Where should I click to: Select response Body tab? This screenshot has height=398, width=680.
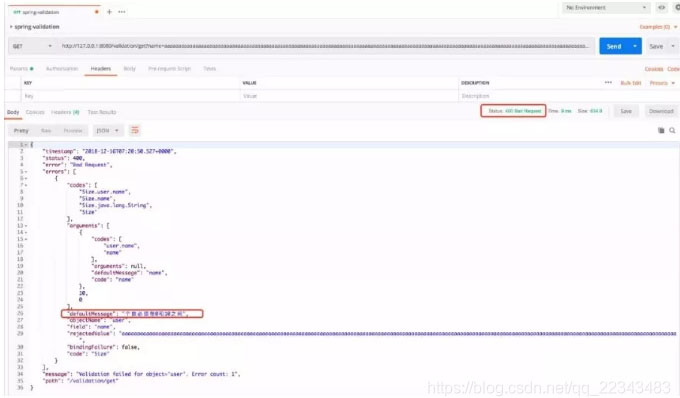pos(13,112)
